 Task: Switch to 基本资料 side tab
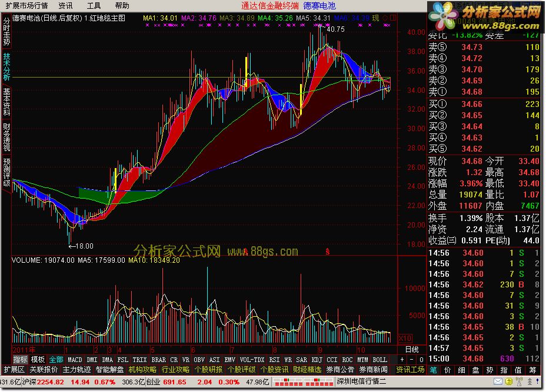(6, 102)
